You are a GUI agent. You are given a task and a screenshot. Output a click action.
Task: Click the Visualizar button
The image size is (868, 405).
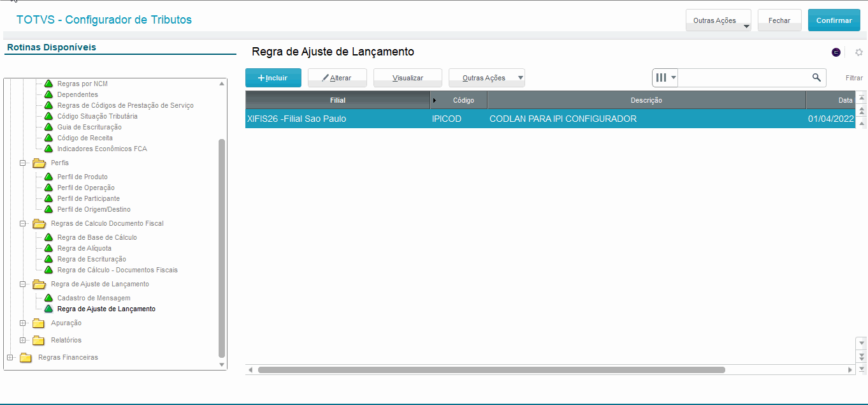click(x=408, y=78)
